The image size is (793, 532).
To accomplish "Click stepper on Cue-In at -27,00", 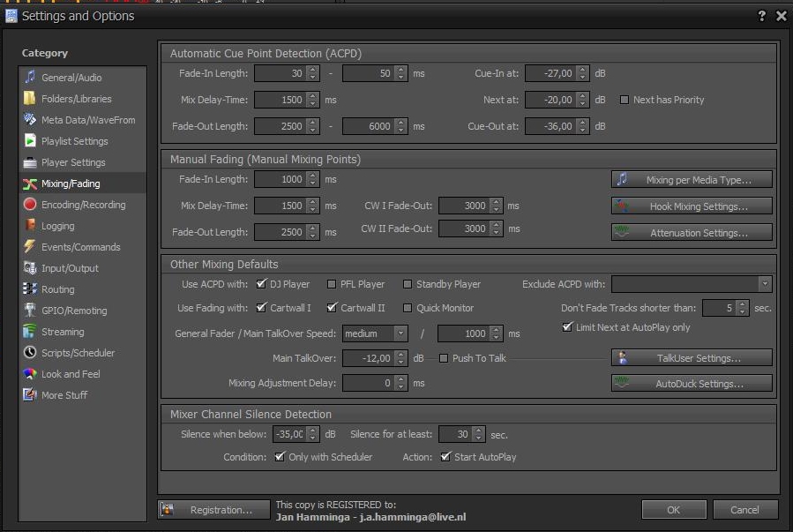I will pos(582,73).
